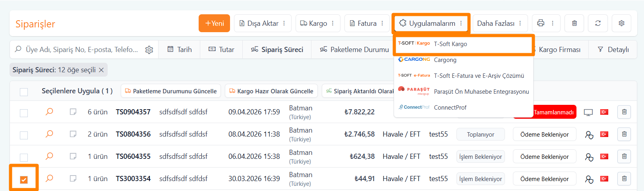
Task: Click Paketleme Durumunu Güncelle button
Action: point(171,91)
